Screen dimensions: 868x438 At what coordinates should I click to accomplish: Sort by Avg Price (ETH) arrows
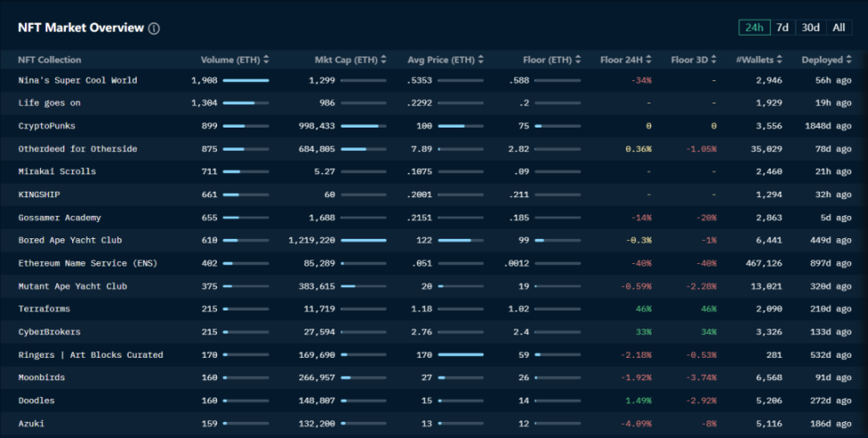[x=480, y=60]
